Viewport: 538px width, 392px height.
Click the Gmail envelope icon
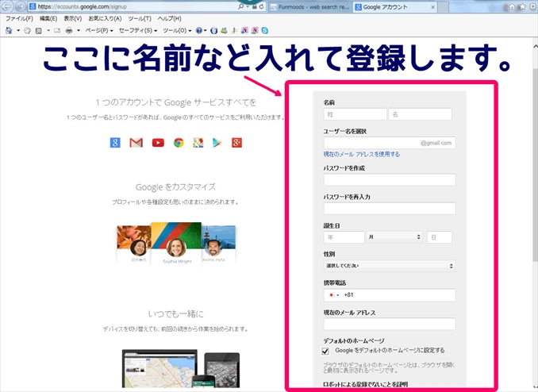pos(136,143)
